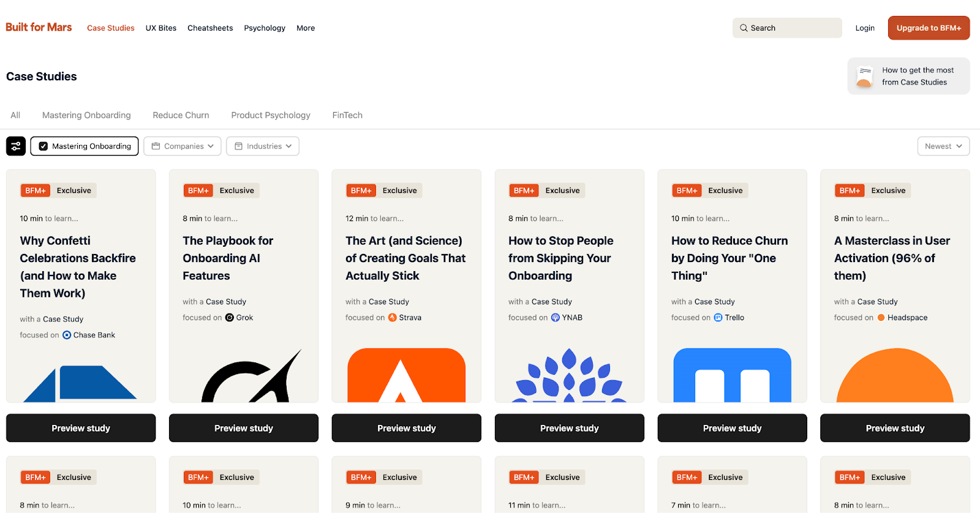Click BFM+ badge on Creating Goals card
The width and height of the screenshot is (980, 513).
pos(361,190)
